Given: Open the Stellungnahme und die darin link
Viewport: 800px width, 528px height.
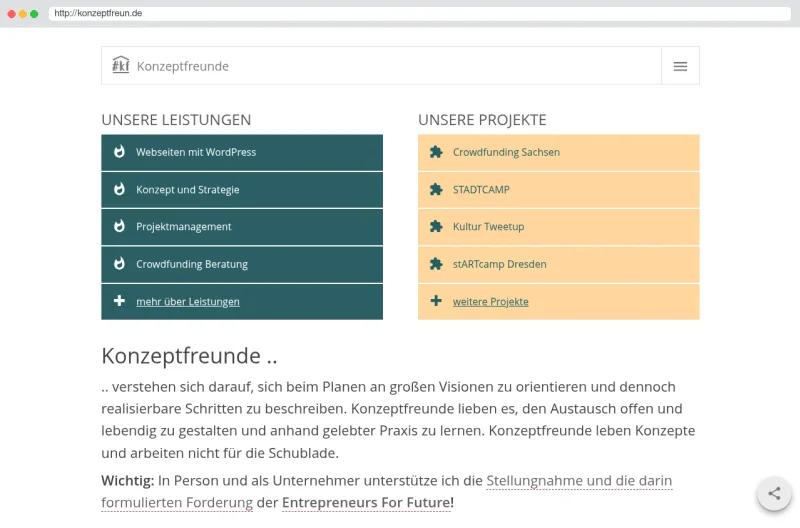Looking at the screenshot, I should pos(579,481).
